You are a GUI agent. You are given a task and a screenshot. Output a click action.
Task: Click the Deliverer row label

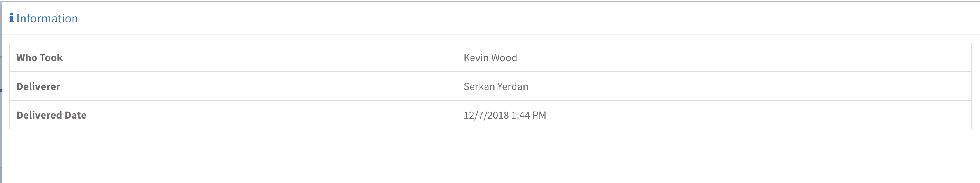coord(38,86)
